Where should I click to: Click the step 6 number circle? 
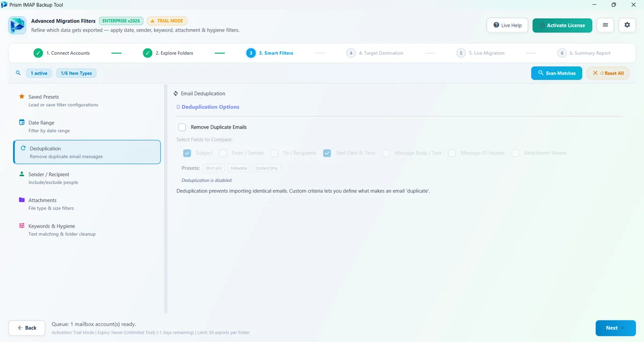pos(562,53)
